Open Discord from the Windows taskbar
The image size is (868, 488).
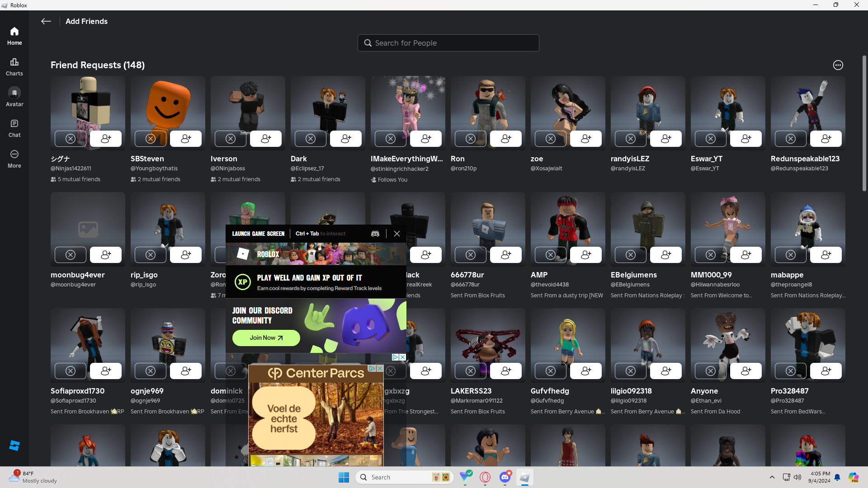click(505, 477)
